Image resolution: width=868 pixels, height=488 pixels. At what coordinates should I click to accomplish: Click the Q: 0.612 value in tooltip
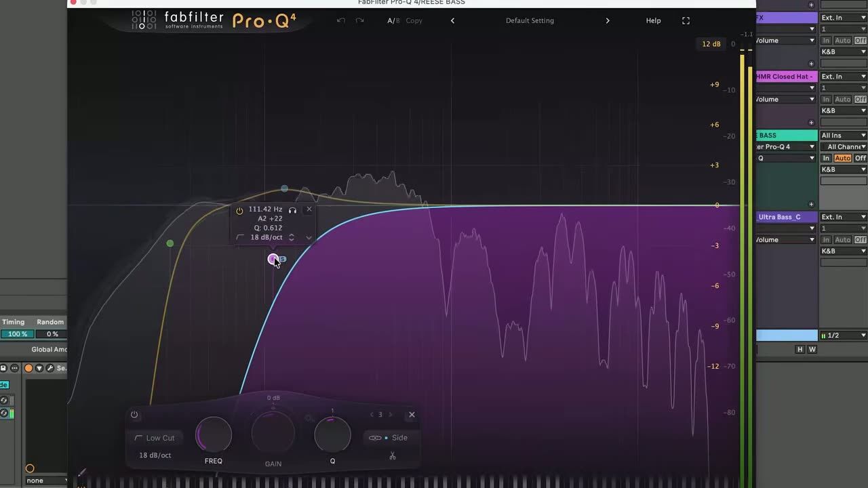coord(268,228)
